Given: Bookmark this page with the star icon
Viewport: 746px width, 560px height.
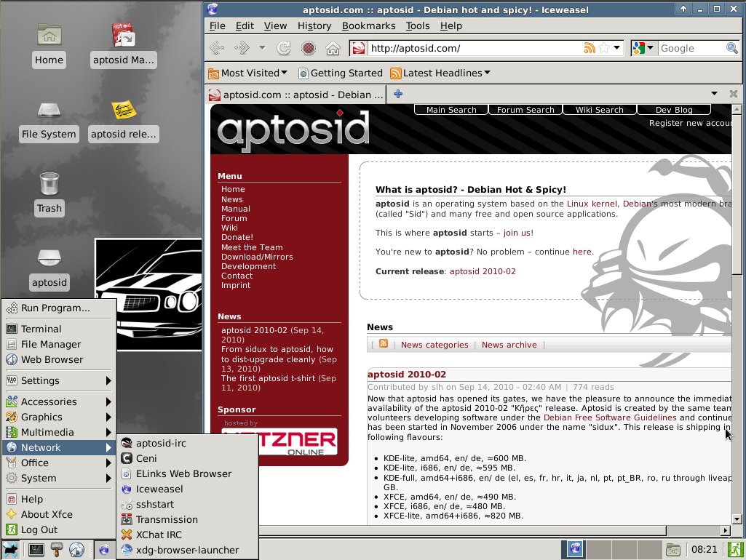Looking at the screenshot, I should (x=604, y=48).
